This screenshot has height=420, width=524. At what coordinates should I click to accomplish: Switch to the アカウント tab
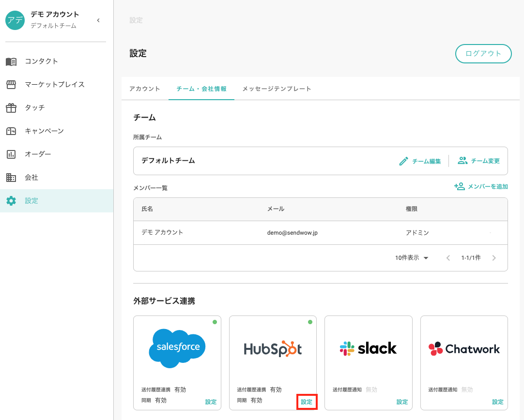click(145, 89)
